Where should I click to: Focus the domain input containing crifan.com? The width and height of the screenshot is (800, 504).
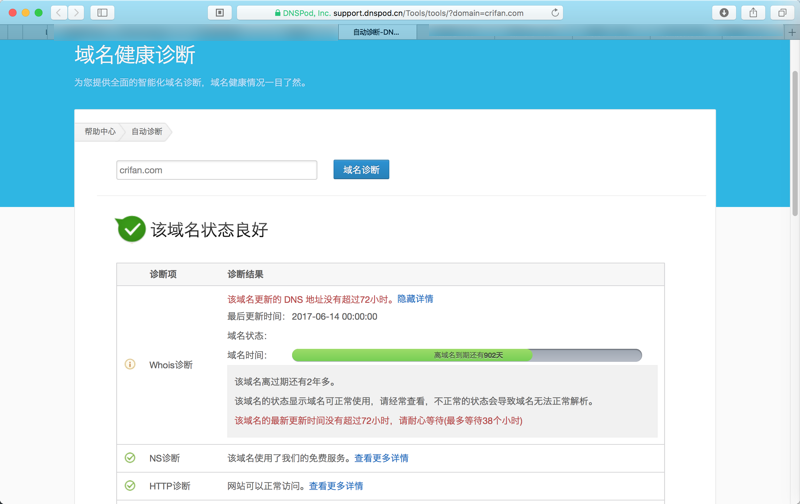tap(216, 170)
